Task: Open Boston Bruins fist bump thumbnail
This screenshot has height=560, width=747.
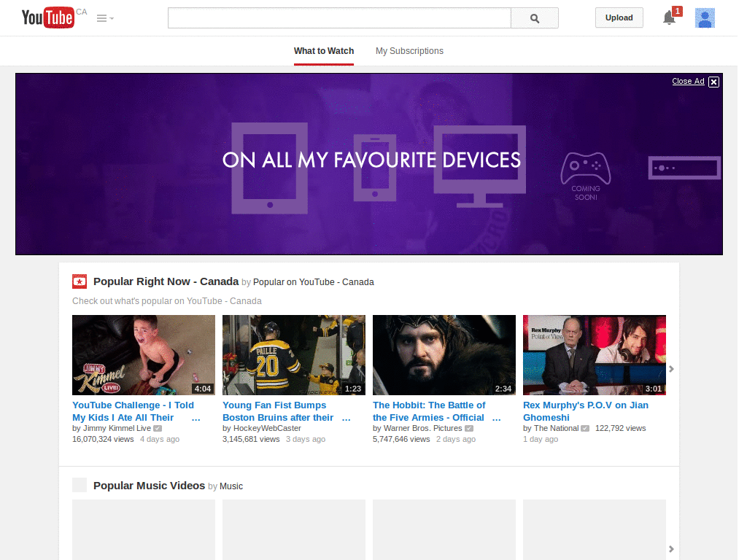Action: pos(294,355)
